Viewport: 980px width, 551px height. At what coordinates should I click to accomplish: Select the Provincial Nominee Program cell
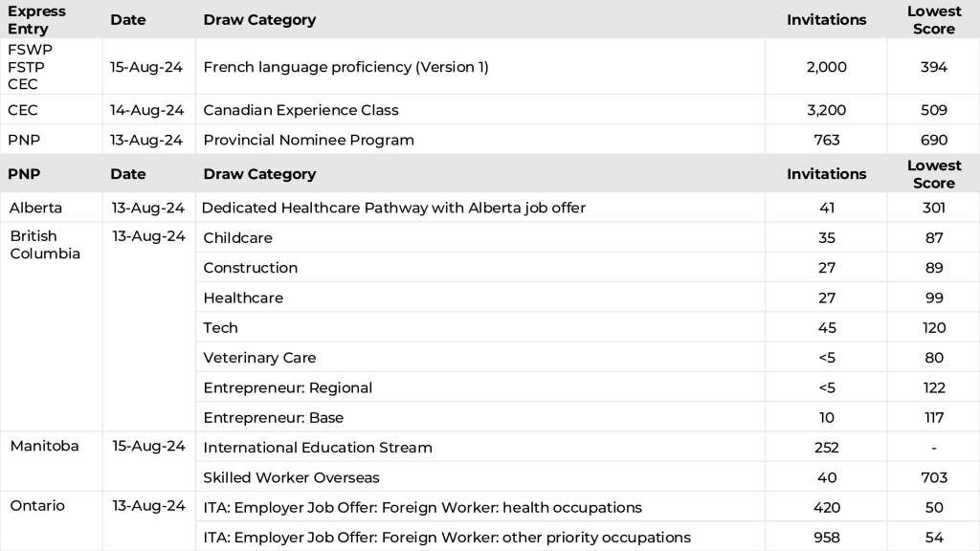pyautogui.click(x=308, y=140)
